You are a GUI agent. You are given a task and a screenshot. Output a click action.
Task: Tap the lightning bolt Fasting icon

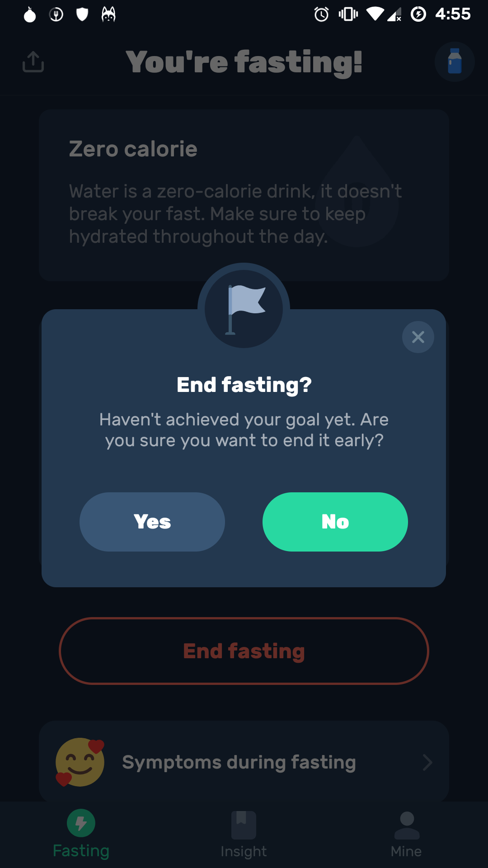(81, 823)
